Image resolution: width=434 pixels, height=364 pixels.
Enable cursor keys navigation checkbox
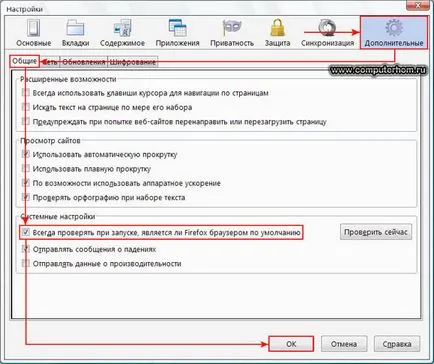[x=26, y=92]
